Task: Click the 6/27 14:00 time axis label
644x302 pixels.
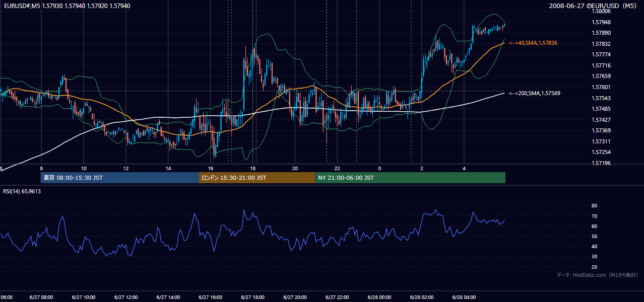Action: click(168, 297)
